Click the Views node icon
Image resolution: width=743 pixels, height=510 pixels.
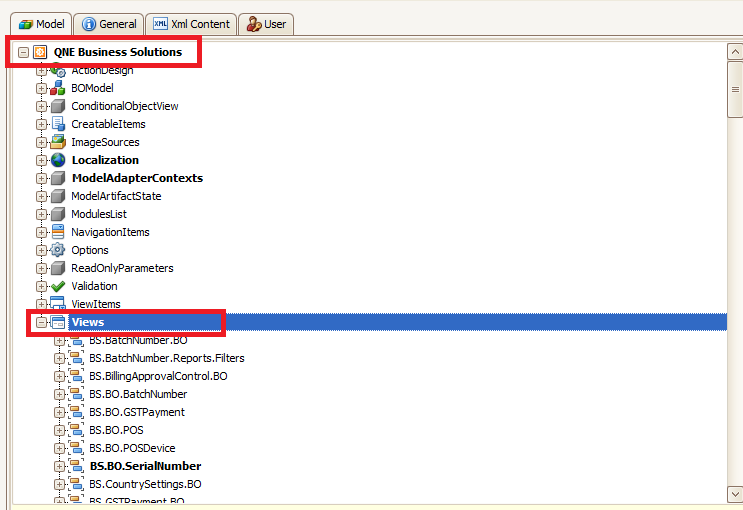58,322
